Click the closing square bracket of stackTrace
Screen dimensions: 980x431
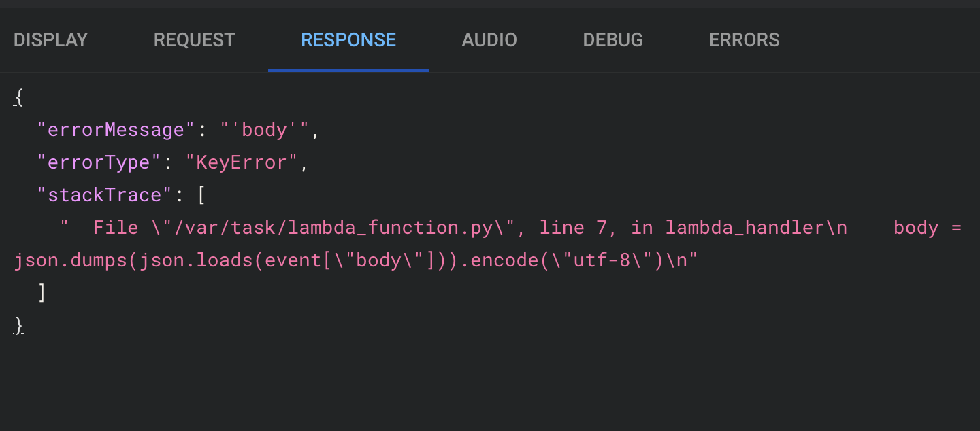42,293
